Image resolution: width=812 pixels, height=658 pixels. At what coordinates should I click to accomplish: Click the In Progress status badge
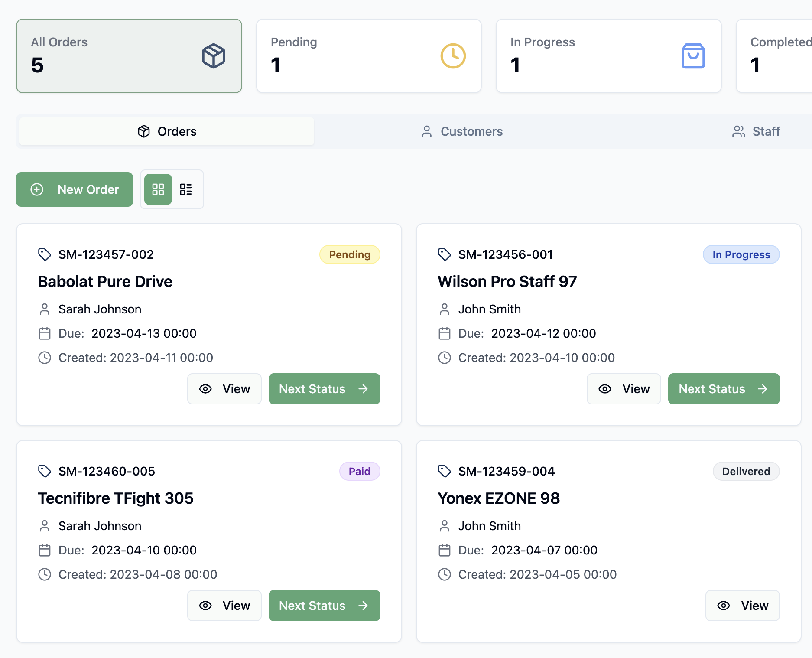click(x=741, y=254)
